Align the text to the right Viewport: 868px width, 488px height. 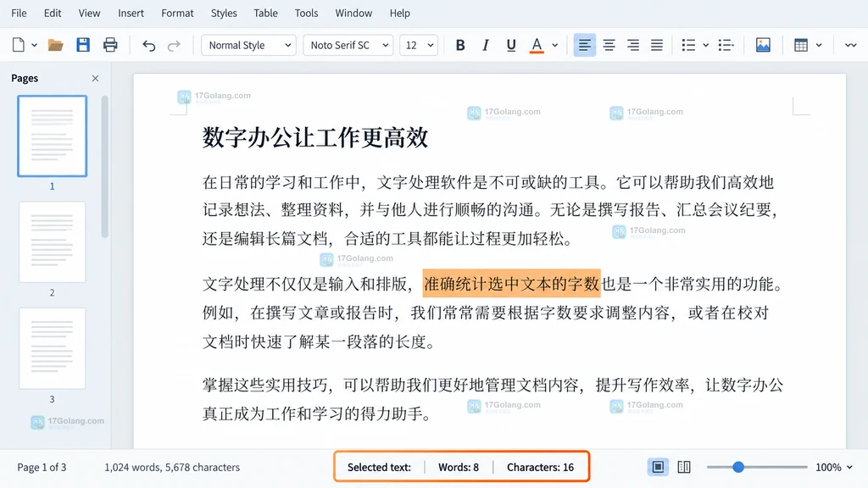coord(632,46)
